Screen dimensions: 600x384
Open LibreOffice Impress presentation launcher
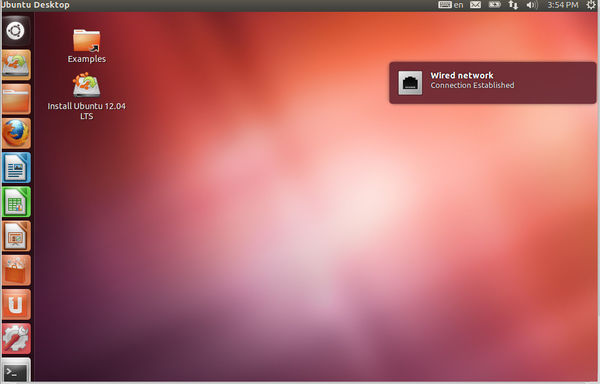point(16,236)
